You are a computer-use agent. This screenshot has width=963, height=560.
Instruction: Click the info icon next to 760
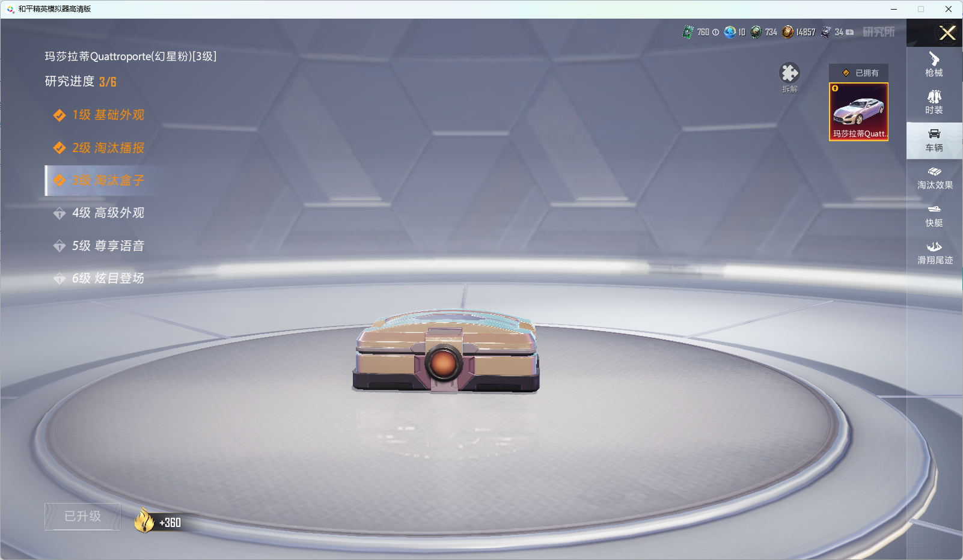tap(715, 32)
